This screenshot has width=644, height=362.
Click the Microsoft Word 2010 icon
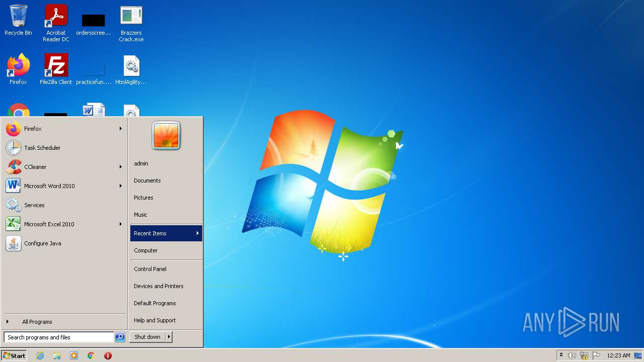(x=14, y=186)
